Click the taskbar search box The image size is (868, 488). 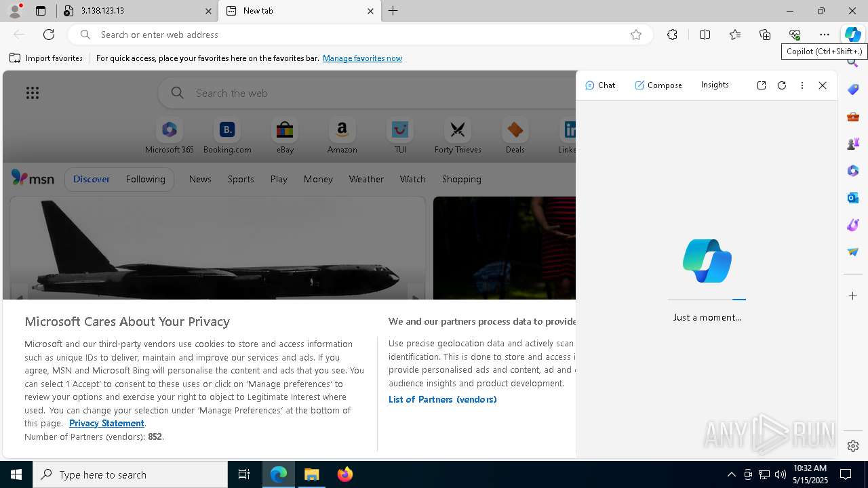(130, 474)
